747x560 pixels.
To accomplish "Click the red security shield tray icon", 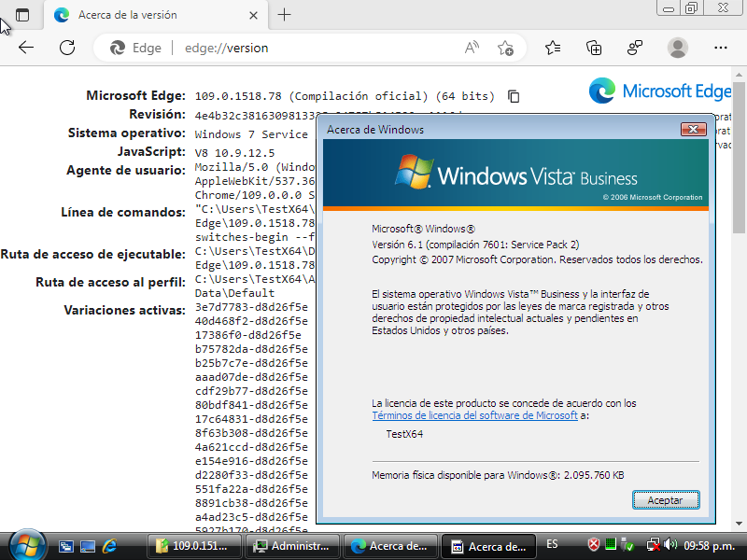I will [x=594, y=544].
